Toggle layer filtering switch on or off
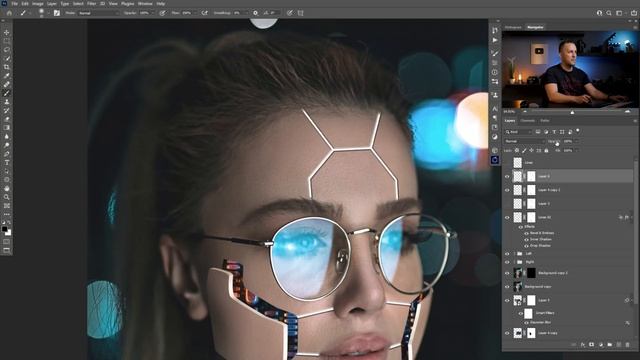Viewport: 640px width, 360px height. coord(578,131)
